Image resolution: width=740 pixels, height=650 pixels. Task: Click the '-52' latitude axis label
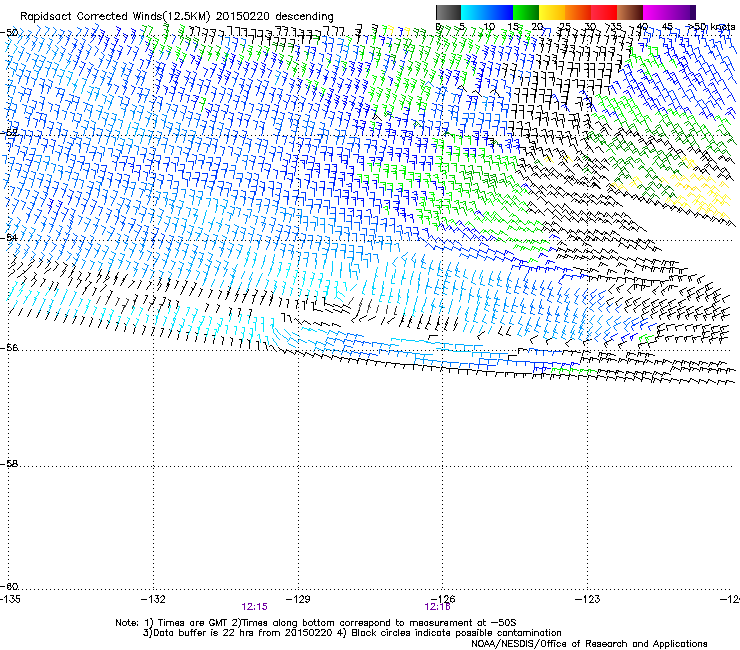coord(9,133)
